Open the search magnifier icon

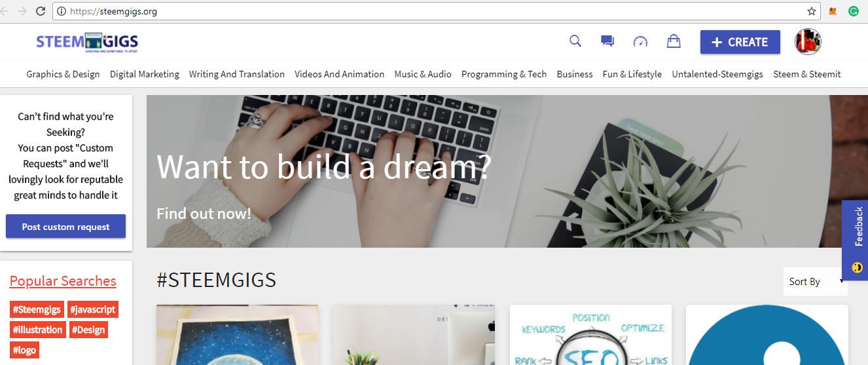(x=575, y=41)
